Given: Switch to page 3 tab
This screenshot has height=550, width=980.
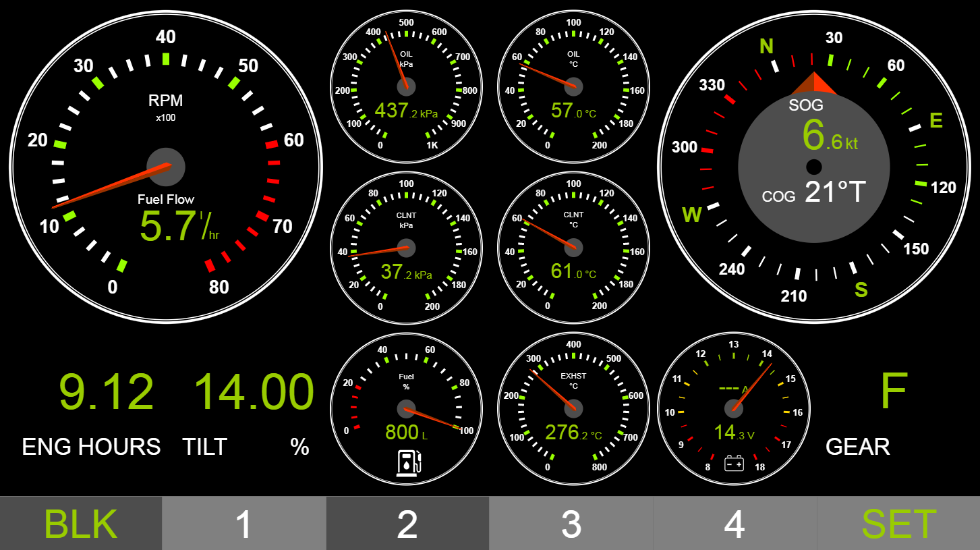Looking at the screenshot, I should tap(571, 524).
